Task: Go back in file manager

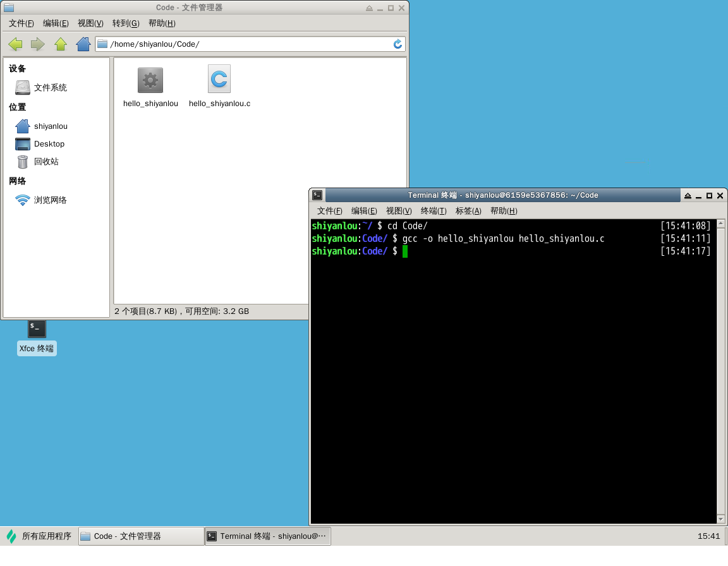Action: (x=15, y=44)
